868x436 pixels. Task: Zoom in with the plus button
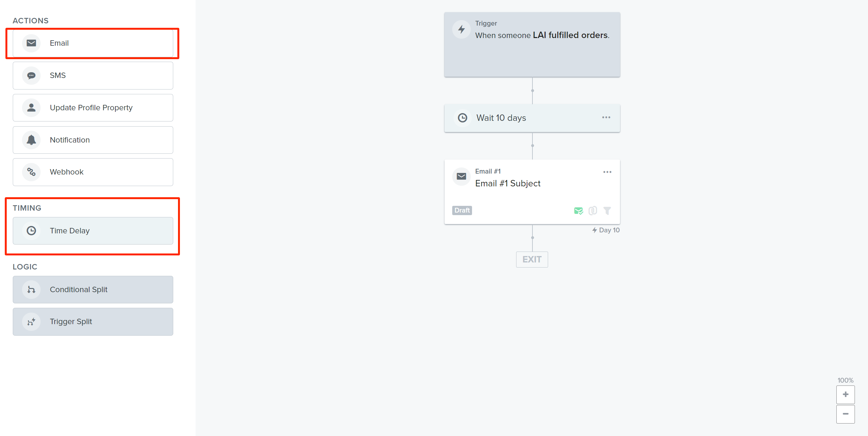845,394
